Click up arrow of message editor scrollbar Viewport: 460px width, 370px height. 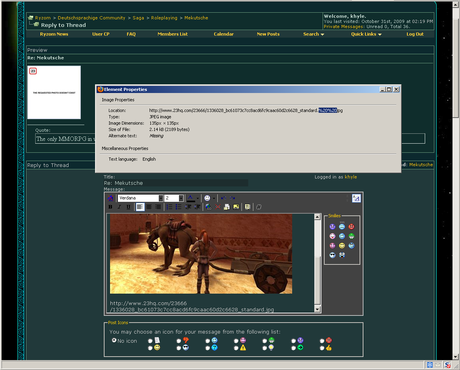(x=317, y=217)
